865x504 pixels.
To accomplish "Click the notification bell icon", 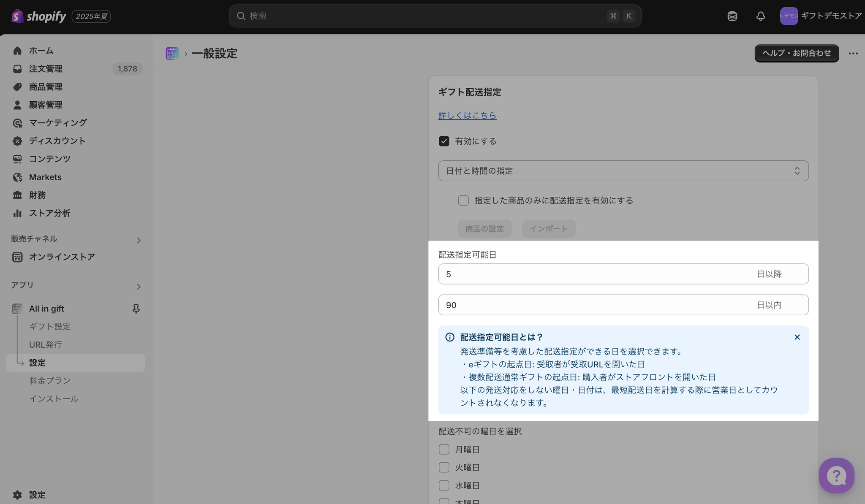I will point(760,16).
